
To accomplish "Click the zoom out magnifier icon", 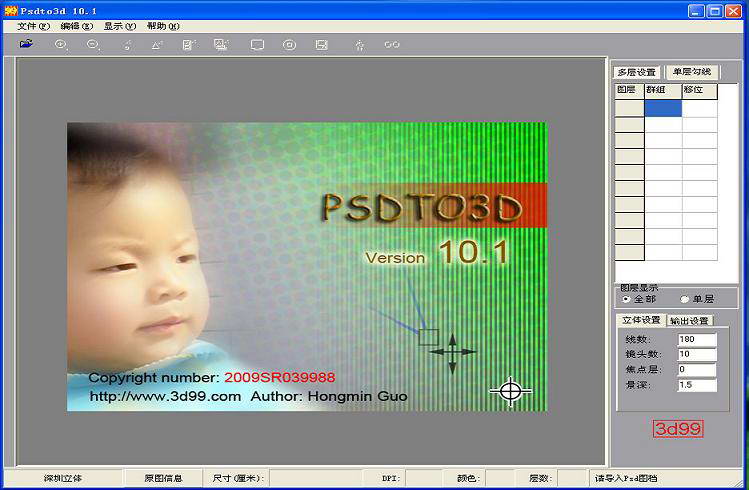I will point(93,45).
